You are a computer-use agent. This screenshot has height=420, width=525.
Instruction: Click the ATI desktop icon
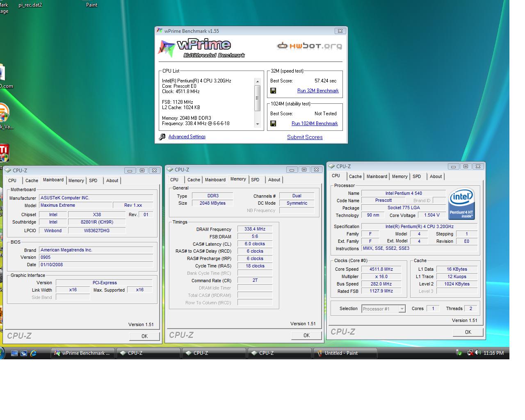[x=4, y=153]
